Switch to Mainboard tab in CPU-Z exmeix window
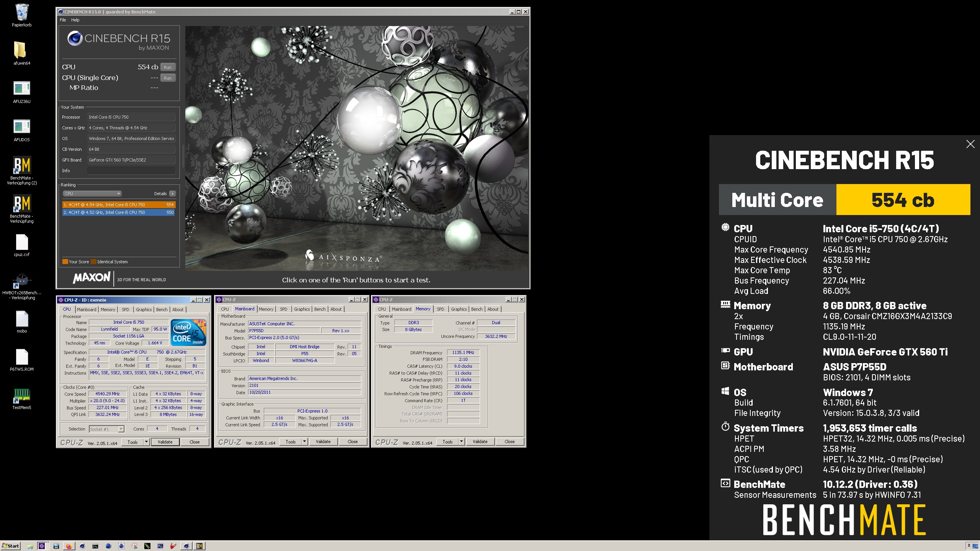 (x=87, y=310)
